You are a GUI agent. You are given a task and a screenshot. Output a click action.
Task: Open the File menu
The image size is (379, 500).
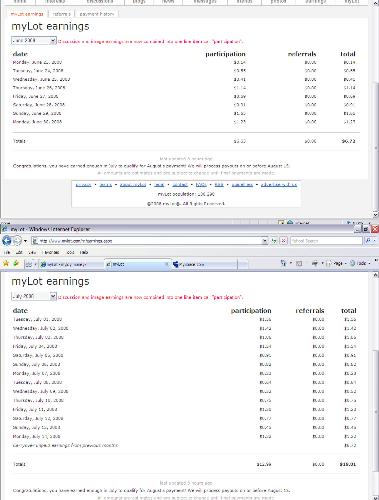(7, 252)
